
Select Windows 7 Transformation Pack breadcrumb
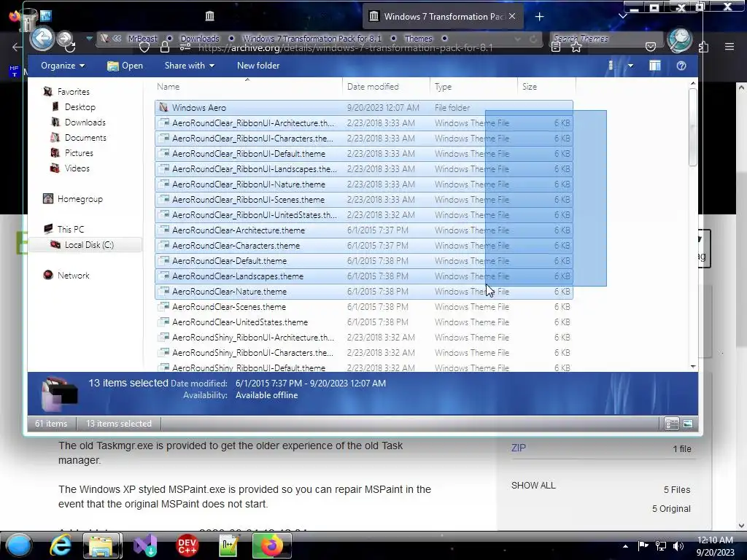tap(312, 39)
